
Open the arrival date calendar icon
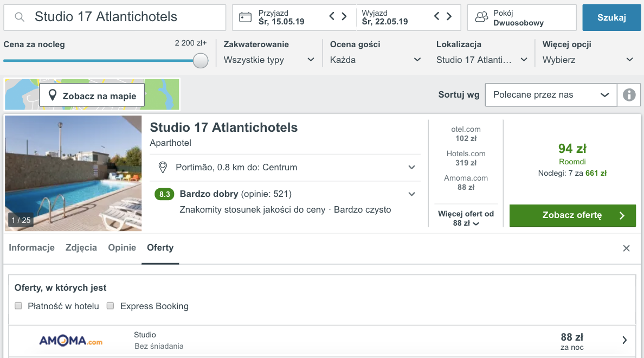[x=245, y=17]
